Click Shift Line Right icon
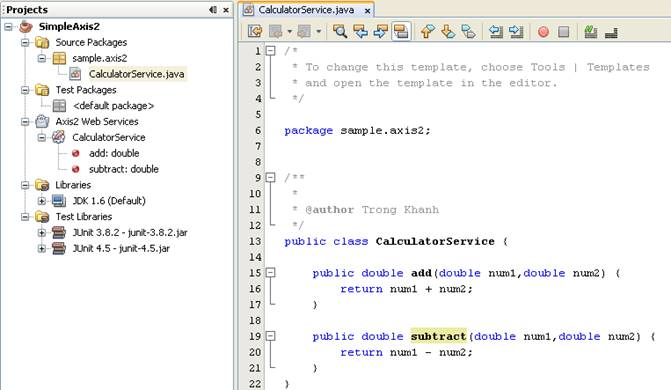 coord(516,32)
